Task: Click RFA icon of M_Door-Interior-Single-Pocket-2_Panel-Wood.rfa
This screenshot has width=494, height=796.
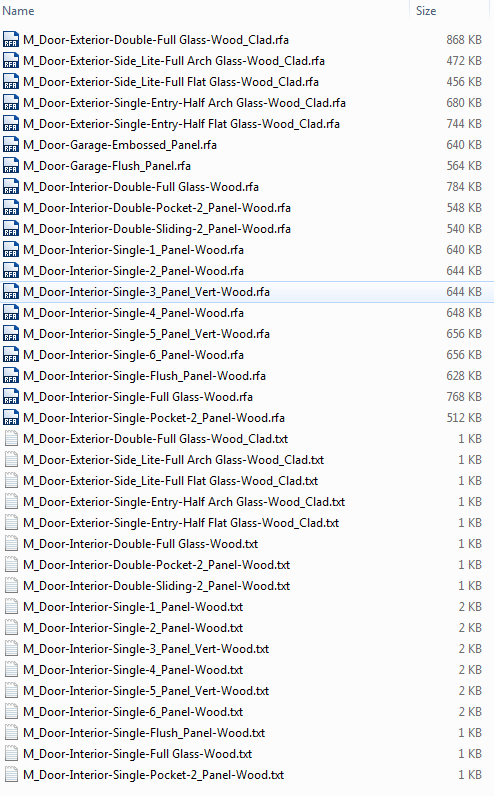Action: coord(11,418)
